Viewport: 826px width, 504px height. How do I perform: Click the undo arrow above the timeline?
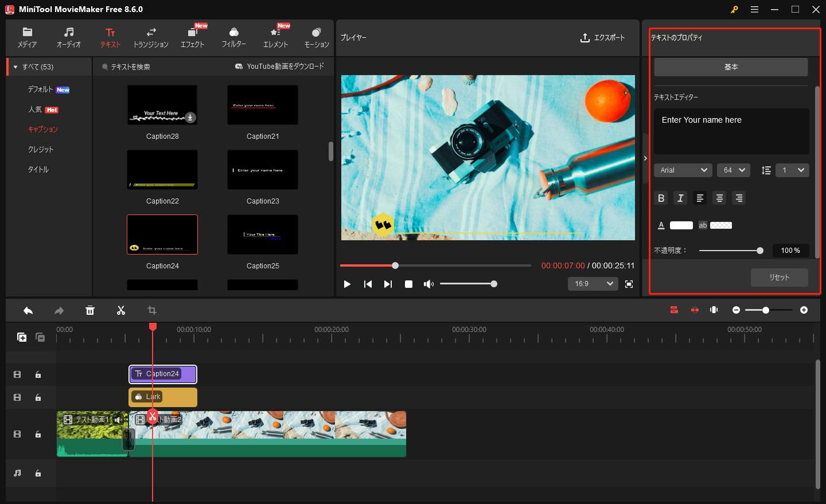pyautogui.click(x=28, y=310)
